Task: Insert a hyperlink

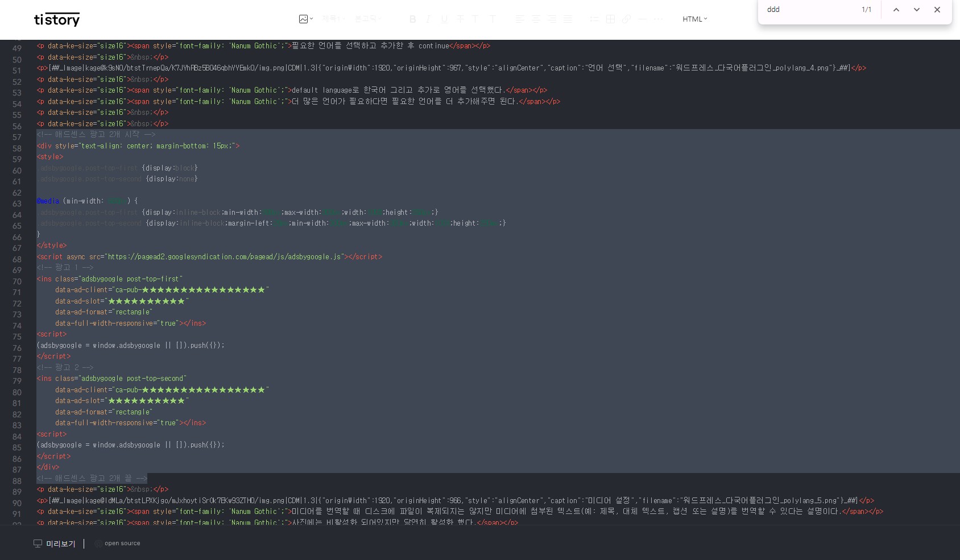Action: point(626,19)
